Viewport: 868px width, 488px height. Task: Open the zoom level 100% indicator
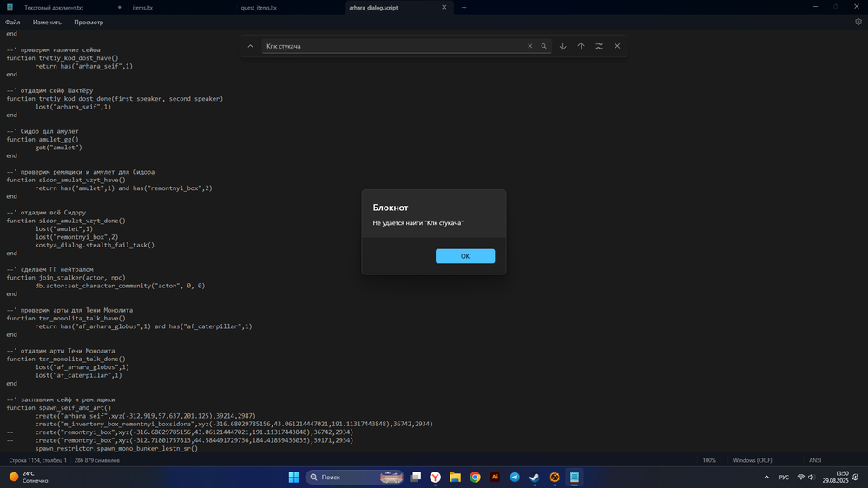pos(709,460)
